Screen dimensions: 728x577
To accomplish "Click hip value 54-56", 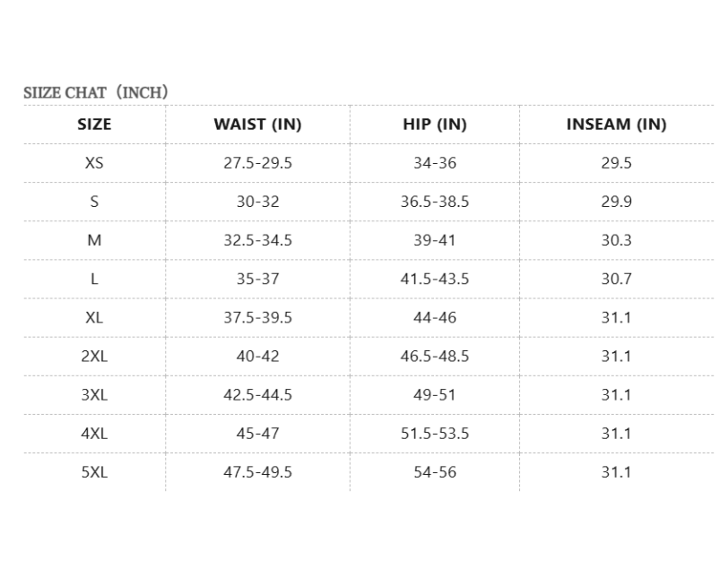I will [435, 471].
